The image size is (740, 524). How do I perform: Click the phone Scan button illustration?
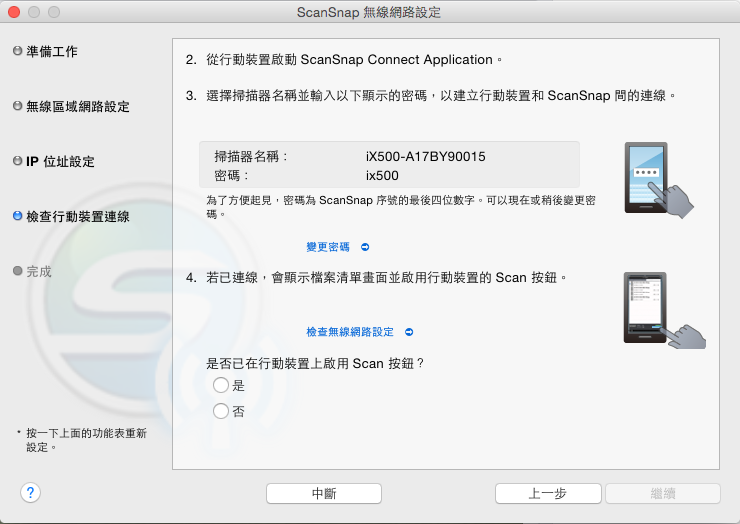click(664, 311)
